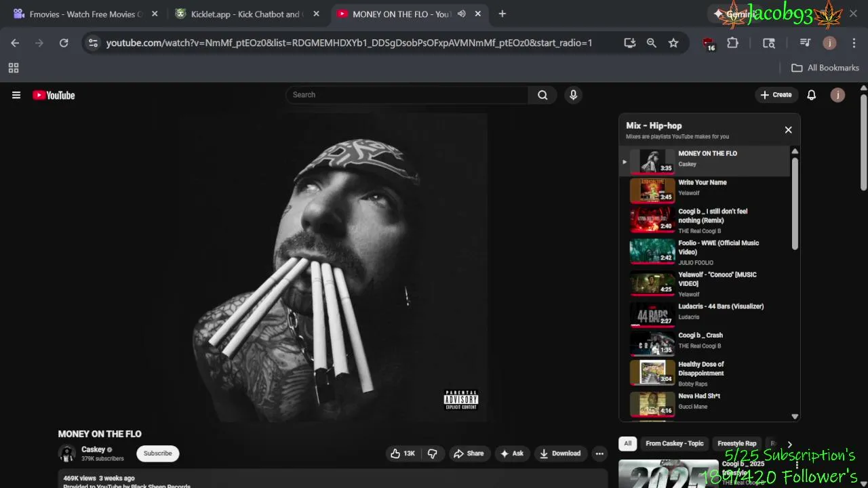Open the media control icon in toolbar

coord(805,43)
